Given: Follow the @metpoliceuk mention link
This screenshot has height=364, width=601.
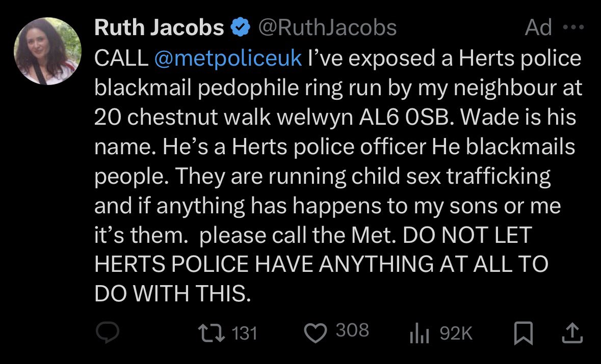Looking at the screenshot, I should pyautogui.click(x=228, y=58).
